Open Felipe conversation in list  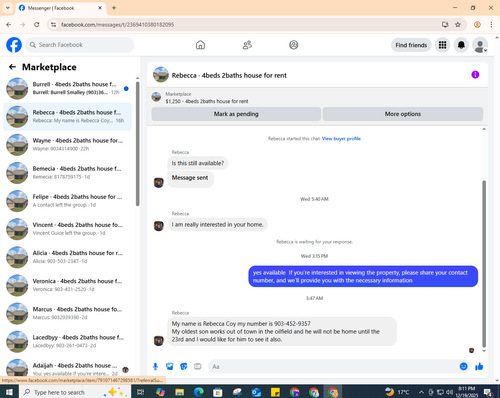click(x=67, y=201)
